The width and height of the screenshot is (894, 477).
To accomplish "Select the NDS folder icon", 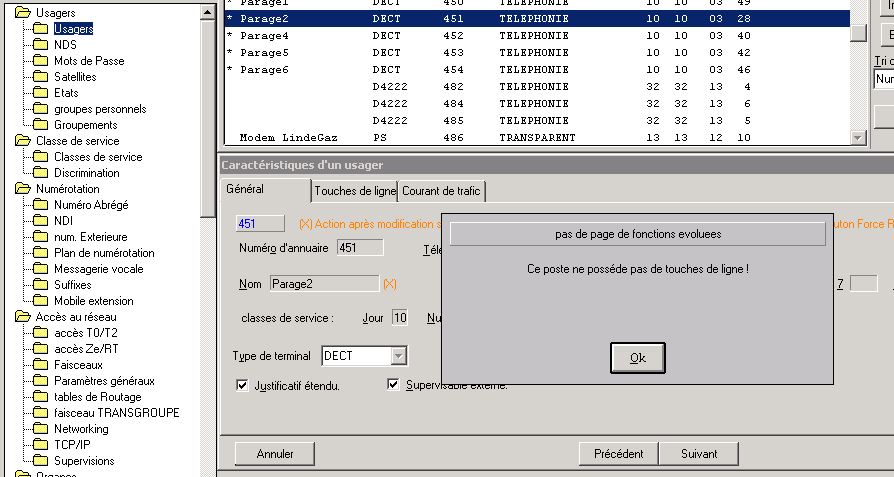I will click(x=40, y=44).
